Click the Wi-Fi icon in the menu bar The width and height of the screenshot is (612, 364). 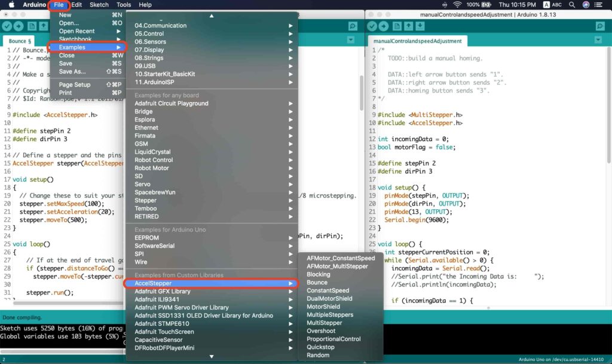(x=457, y=5)
